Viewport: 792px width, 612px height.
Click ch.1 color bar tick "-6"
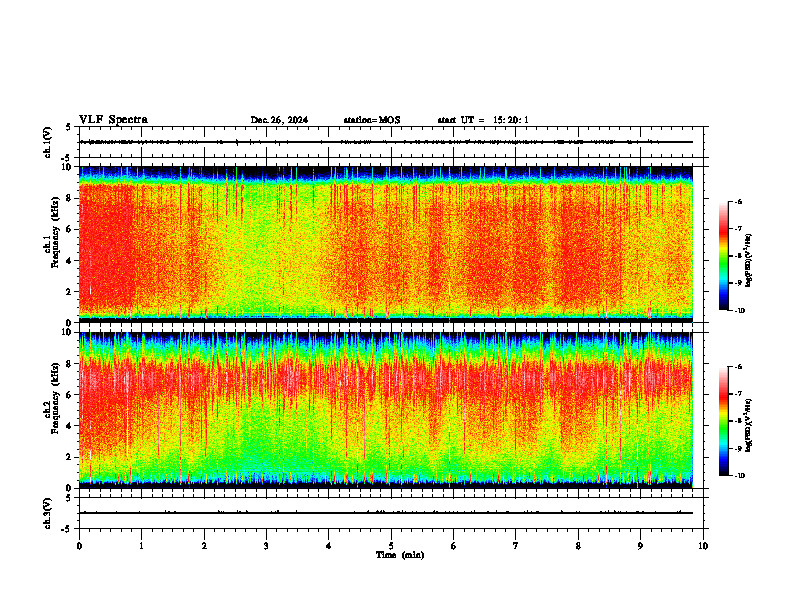click(x=739, y=201)
